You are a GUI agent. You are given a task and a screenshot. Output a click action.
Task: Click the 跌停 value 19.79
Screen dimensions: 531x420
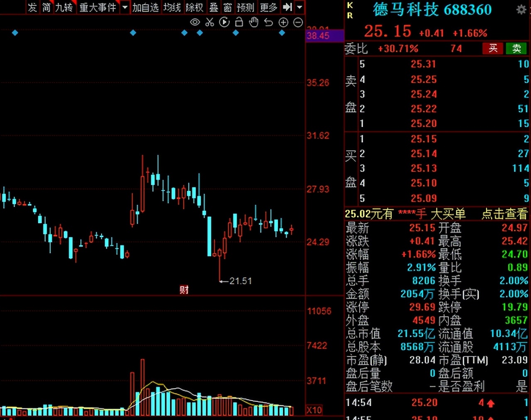514,307
